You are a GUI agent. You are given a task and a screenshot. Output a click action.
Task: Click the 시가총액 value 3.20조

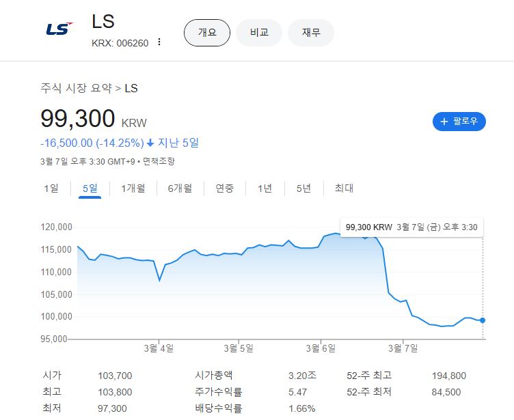click(x=302, y=376)
